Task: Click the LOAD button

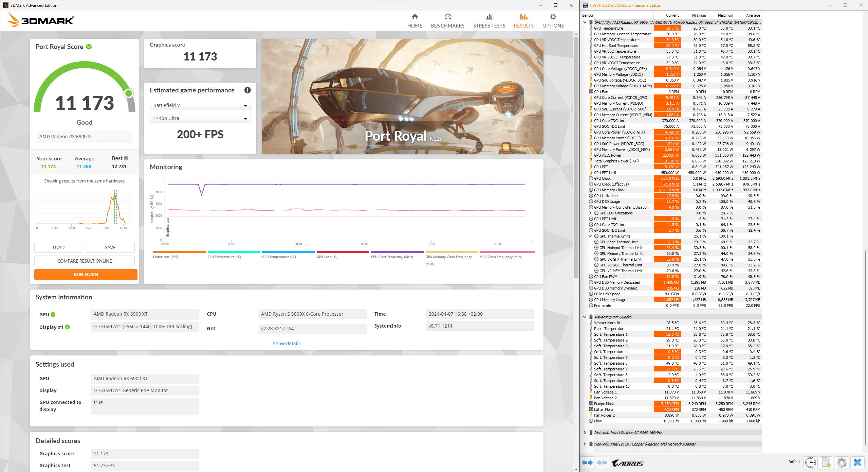Action: (58, 247)
